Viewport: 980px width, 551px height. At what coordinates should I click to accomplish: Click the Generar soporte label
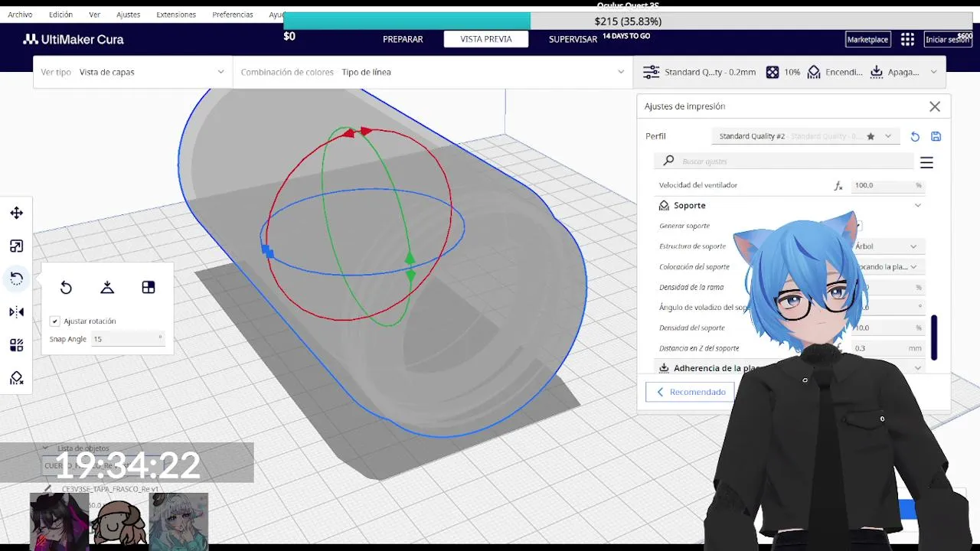click(684, 226)
